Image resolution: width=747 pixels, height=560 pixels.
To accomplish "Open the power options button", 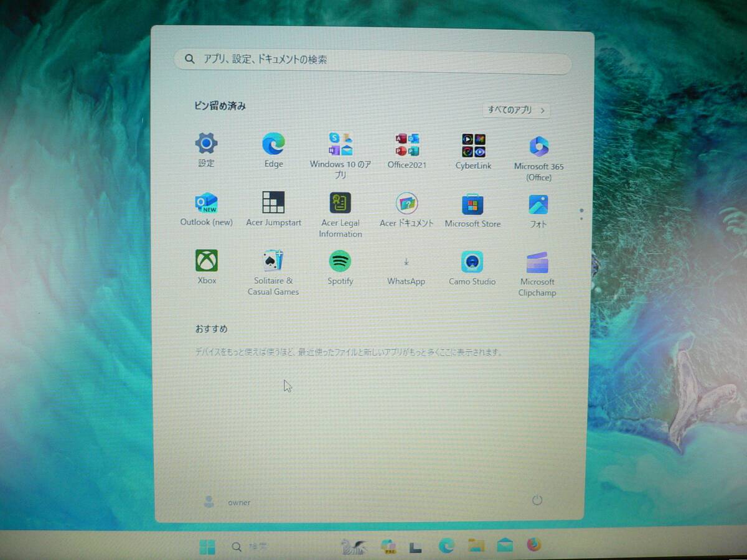I will click(x=537, y=500).
